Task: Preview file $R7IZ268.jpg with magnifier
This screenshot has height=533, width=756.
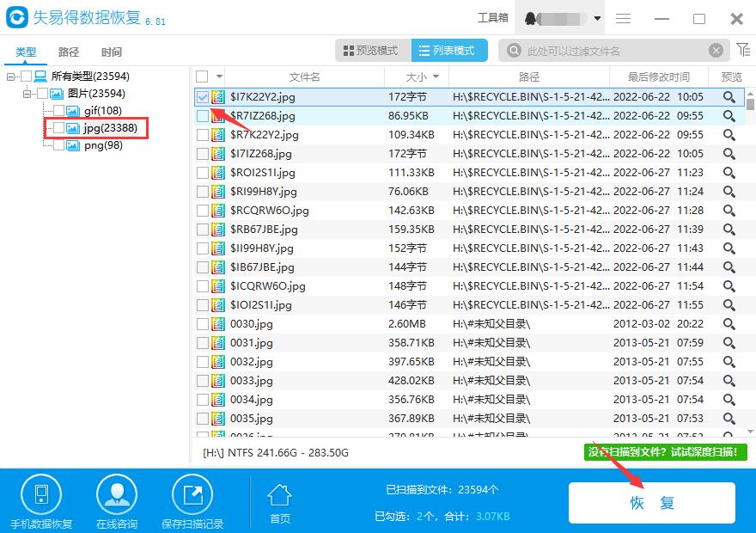Action: [x=729, y=116]
